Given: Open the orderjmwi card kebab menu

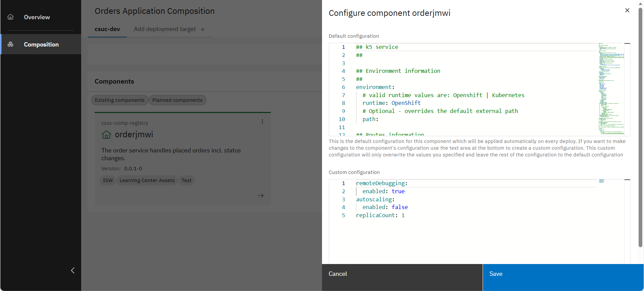Looking at the screenshot, I should (x=262, y=121).
